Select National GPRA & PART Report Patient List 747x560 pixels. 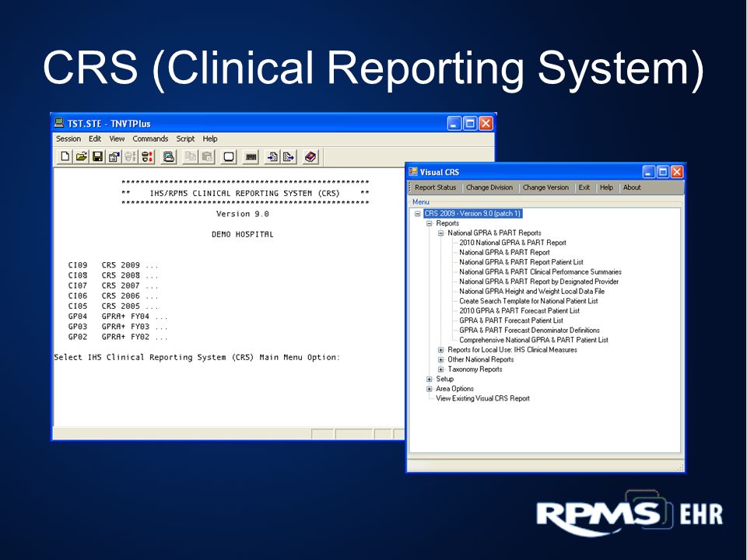point(521,262)
